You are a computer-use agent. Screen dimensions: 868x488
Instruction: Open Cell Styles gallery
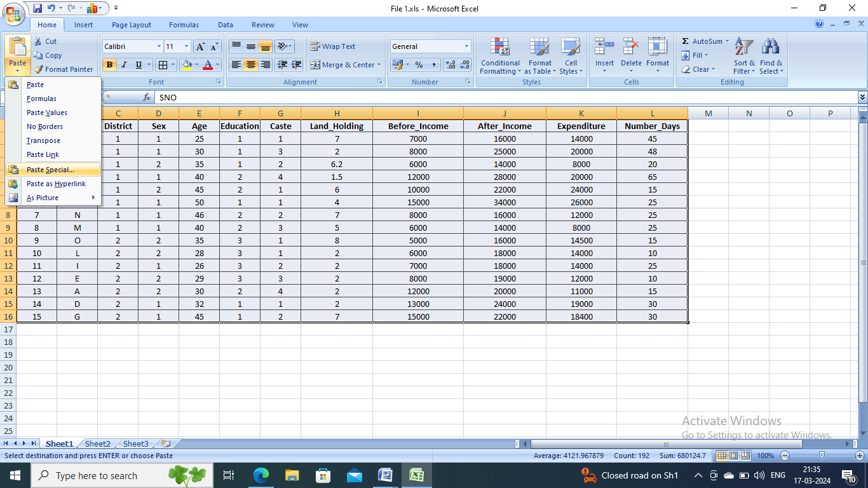point(571,57)
